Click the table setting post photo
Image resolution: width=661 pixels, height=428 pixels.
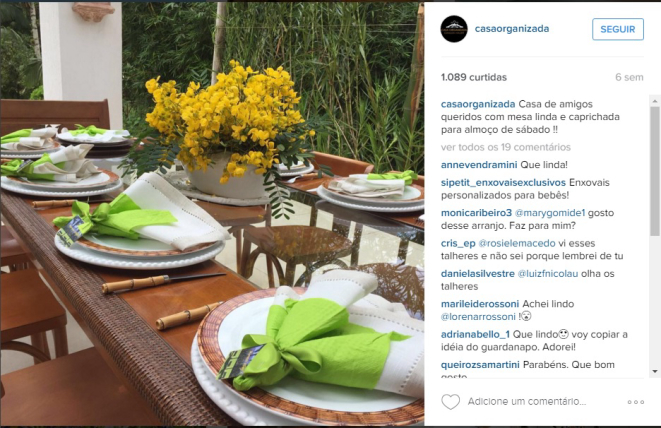pos(212,214)
